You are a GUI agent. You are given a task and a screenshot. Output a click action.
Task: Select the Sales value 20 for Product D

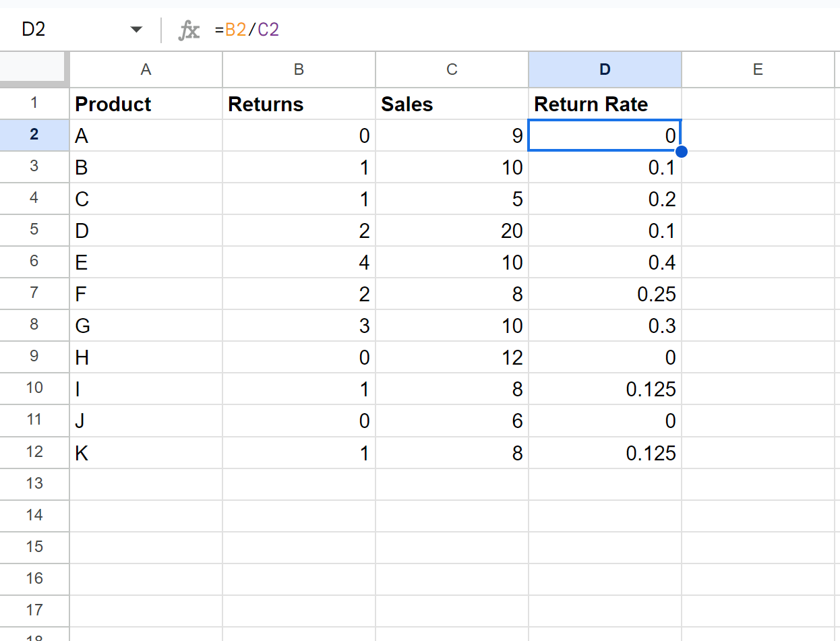(x=451, y=230)
